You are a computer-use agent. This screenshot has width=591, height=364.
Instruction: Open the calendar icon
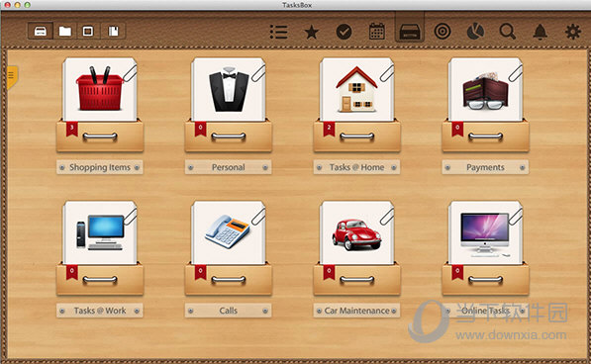376,32
